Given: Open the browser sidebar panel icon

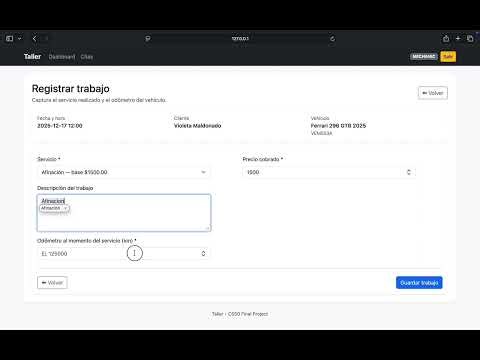Looking at the screenshot, I should 10,39.
